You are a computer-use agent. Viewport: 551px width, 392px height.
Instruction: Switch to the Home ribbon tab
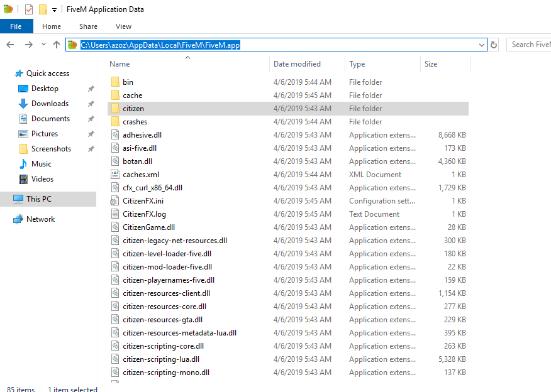(x=52, y=26)
